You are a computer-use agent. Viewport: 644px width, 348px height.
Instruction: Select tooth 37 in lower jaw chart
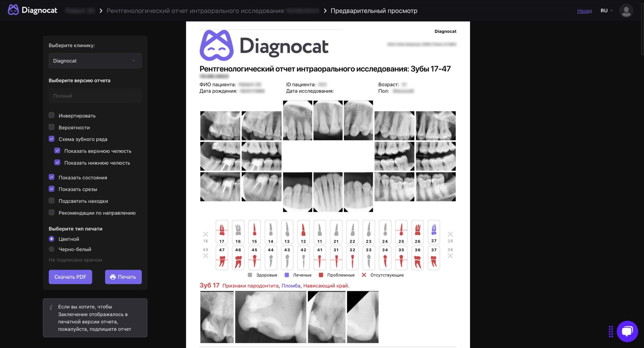[x=434, y=258]
